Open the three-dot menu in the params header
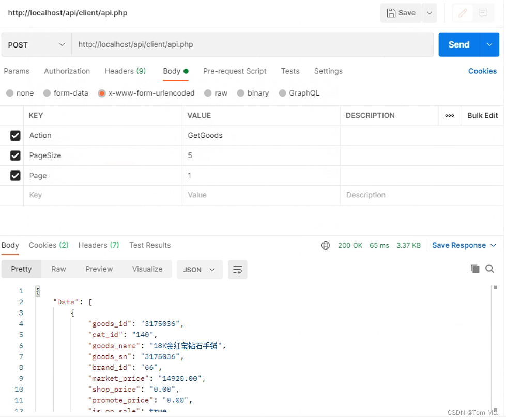 (x=449, y=115)
